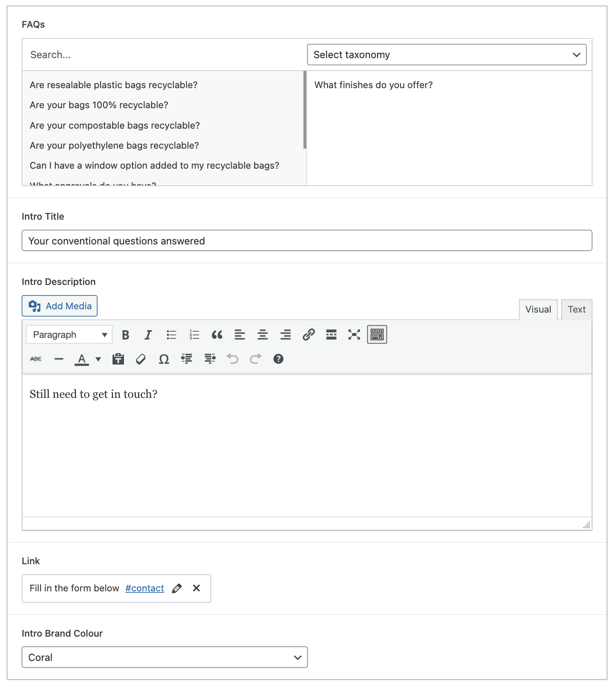Redo the last edit

click(x=256, y=359)
